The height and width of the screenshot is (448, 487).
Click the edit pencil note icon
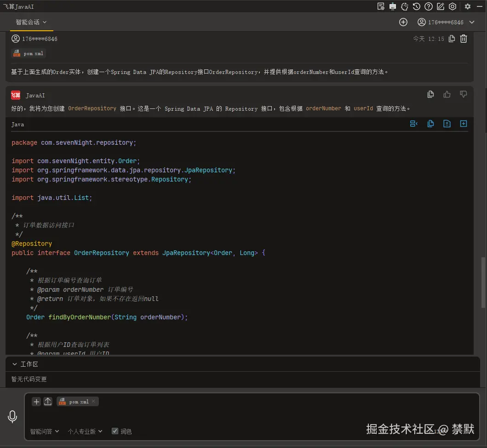441,6
